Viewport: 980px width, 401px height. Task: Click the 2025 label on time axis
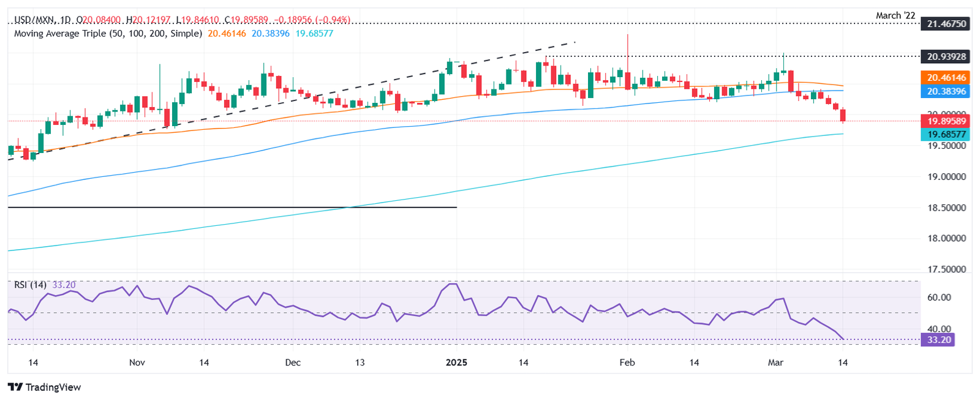456,362
